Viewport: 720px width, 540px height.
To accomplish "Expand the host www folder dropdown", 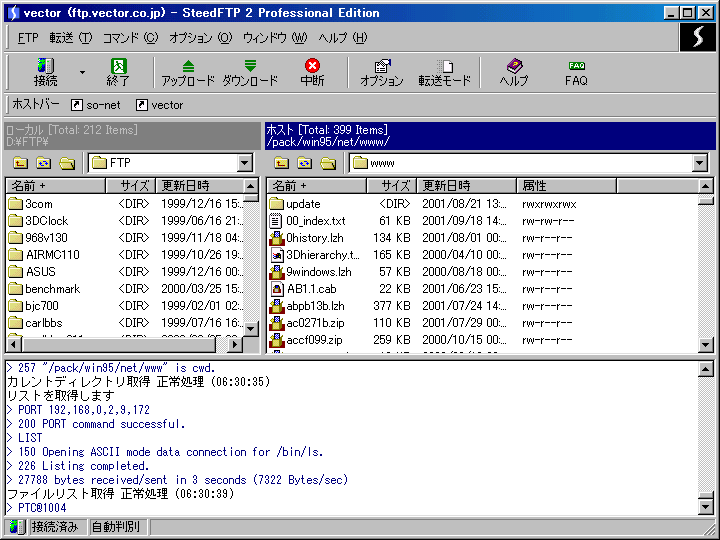I will (699, 163).
